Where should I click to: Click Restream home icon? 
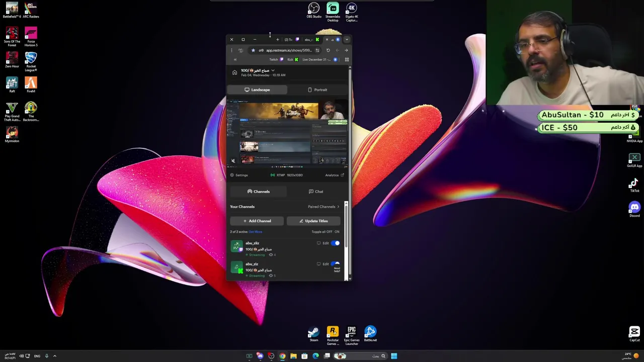(x=234, y=73)
